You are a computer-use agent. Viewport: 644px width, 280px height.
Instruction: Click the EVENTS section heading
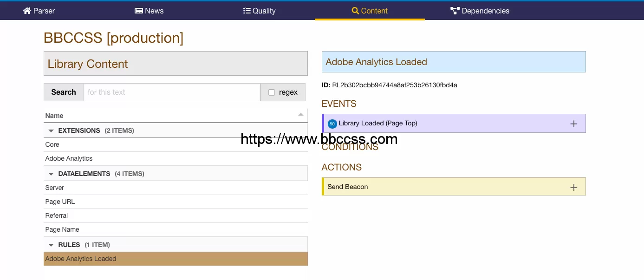pos(339,104)
